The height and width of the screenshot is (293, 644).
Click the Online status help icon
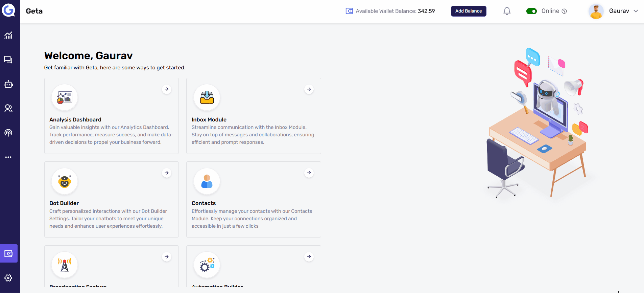(x=564, y=11)
